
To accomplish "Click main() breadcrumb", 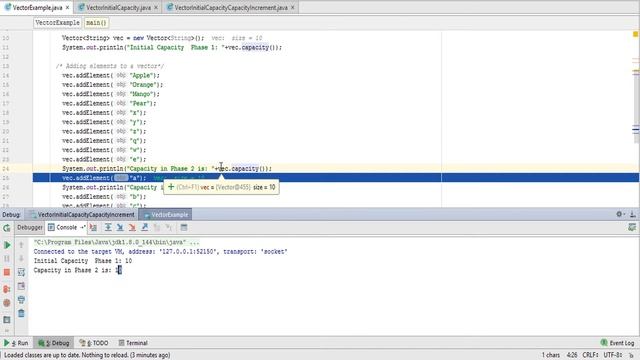I will [x=96, y=23].
